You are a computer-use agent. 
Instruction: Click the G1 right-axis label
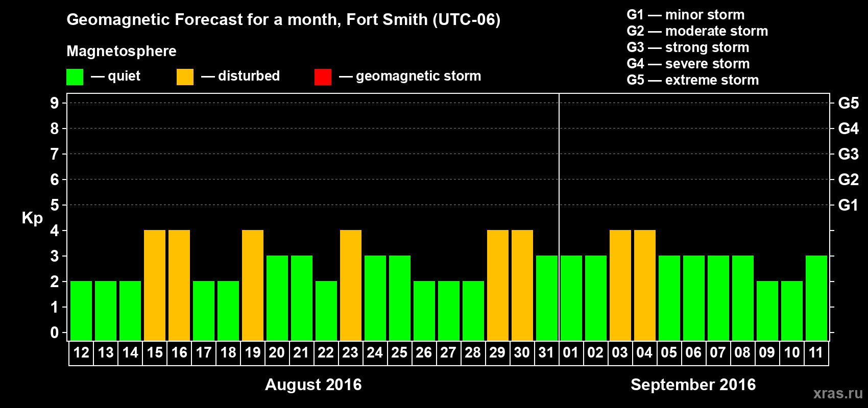pos(848,205)
